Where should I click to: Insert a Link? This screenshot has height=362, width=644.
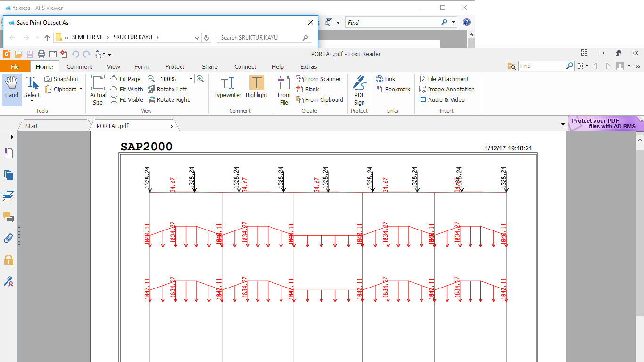[386, 79]
